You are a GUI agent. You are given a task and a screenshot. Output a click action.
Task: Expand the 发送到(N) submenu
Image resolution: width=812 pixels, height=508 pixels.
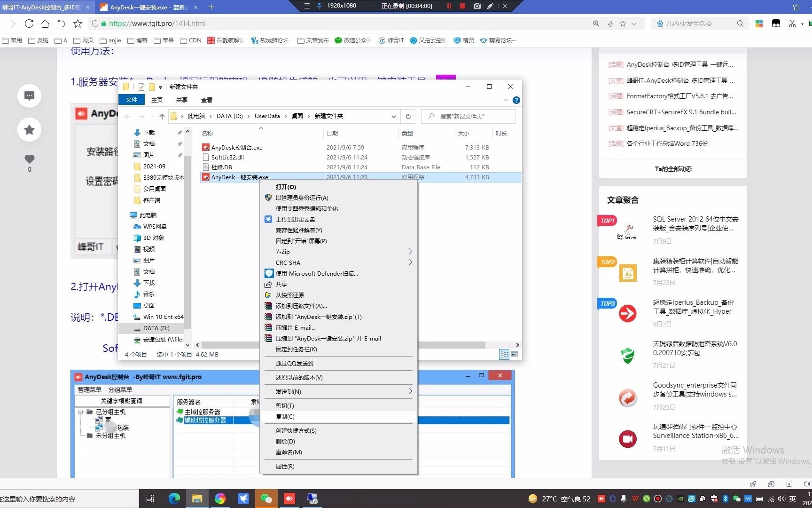coord(410,391)
